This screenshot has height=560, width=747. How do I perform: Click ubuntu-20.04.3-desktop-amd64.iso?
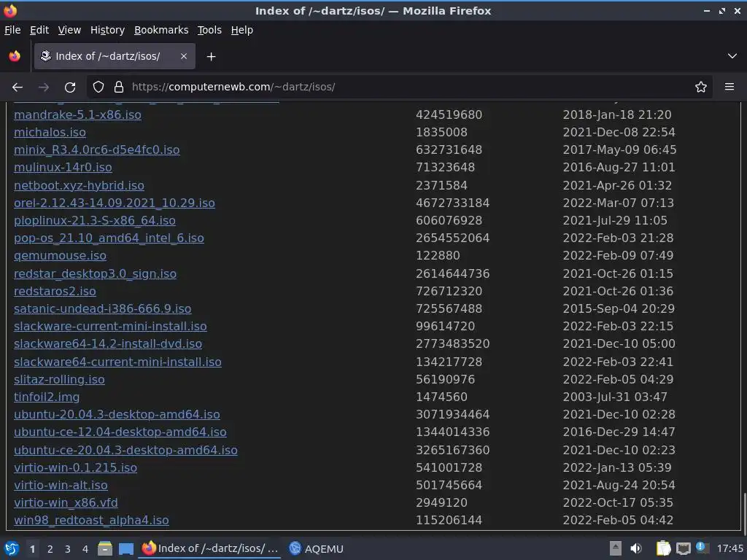point(117,415)
